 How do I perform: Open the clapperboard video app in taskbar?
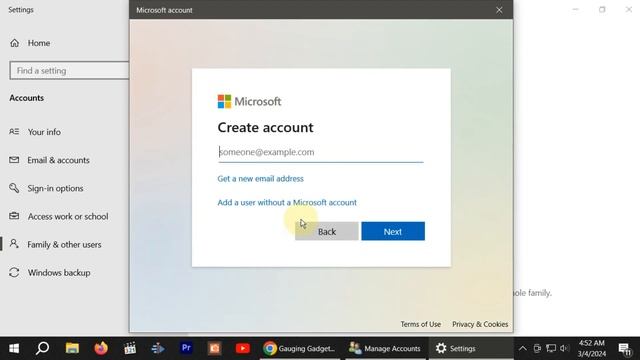[129, 348]
